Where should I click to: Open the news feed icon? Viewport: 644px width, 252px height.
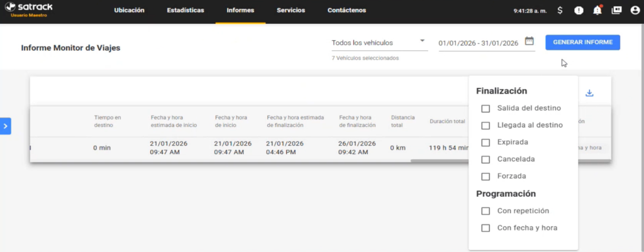(616, 10)
